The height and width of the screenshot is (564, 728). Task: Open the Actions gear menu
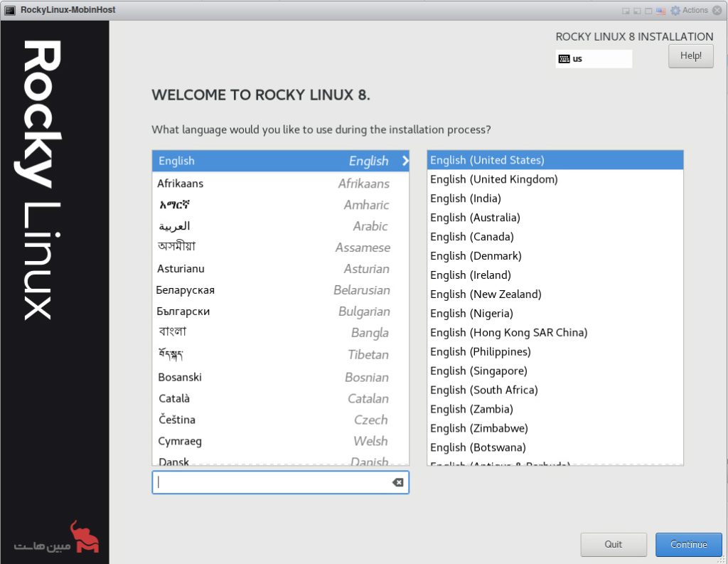click(x=689, y=10)
